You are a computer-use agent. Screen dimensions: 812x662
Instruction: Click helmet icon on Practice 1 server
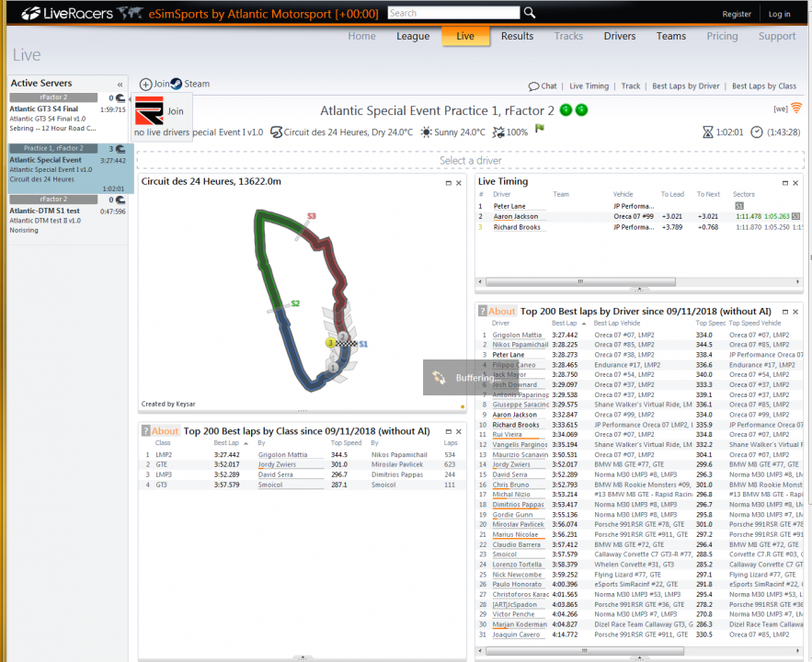click(x=120, y=149)
